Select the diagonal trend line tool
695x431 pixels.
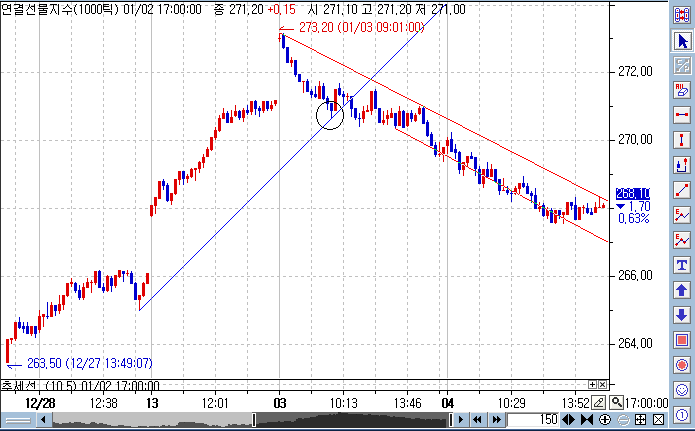pyautogui.click(x=682, y=190)
